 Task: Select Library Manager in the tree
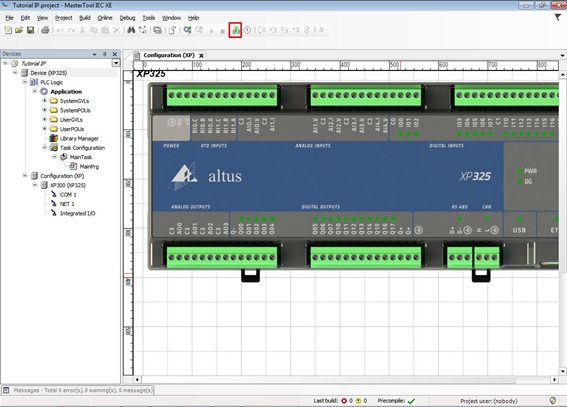point(79,138)
